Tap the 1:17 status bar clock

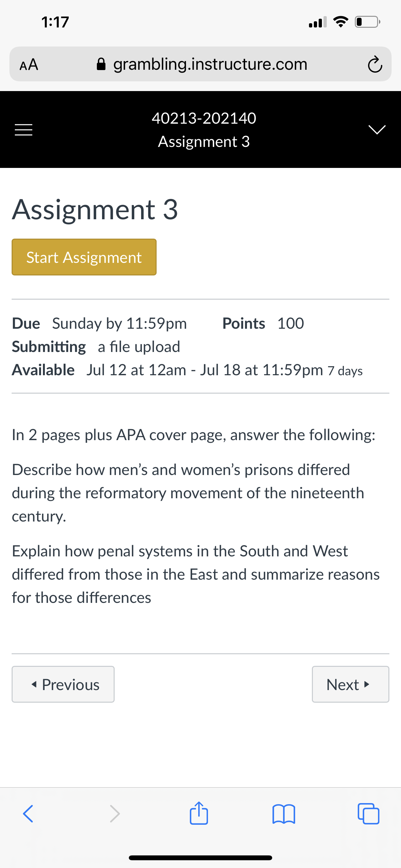[55, 22]
